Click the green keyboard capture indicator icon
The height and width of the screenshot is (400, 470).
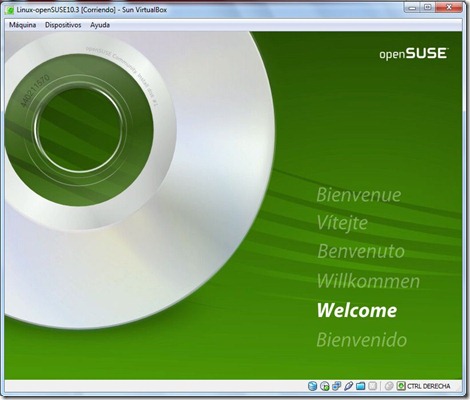(401, 386)
